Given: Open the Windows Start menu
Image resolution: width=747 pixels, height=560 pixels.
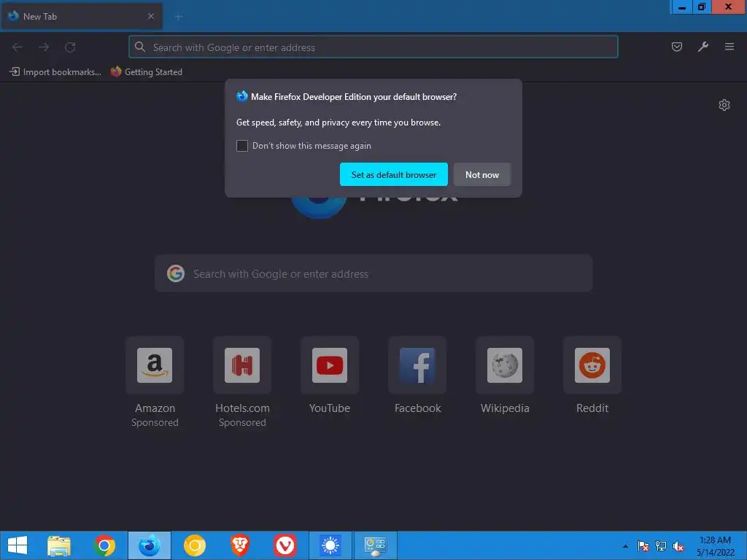Looking at the screenshot, I should pyautogui.click(x=18, y=545).
